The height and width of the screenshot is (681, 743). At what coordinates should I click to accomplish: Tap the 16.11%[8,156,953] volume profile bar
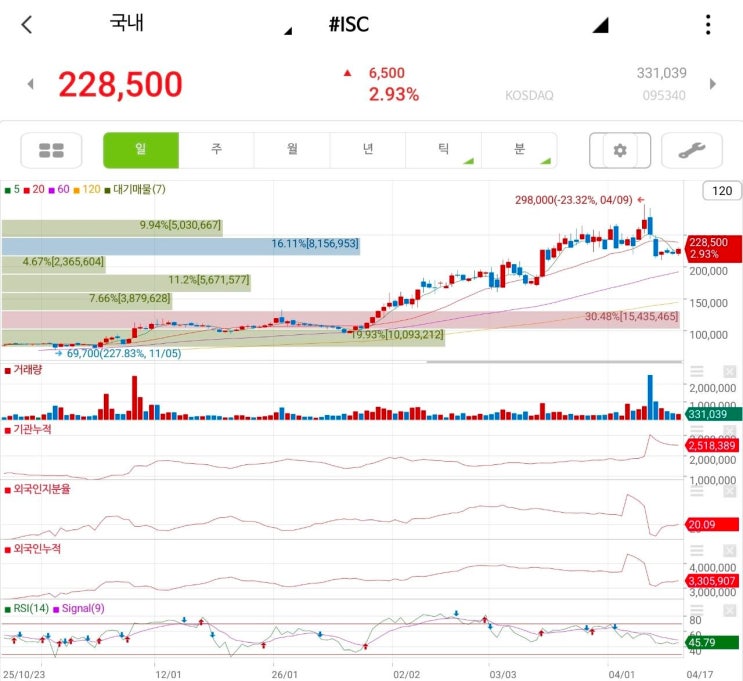(x=181, y=246)
